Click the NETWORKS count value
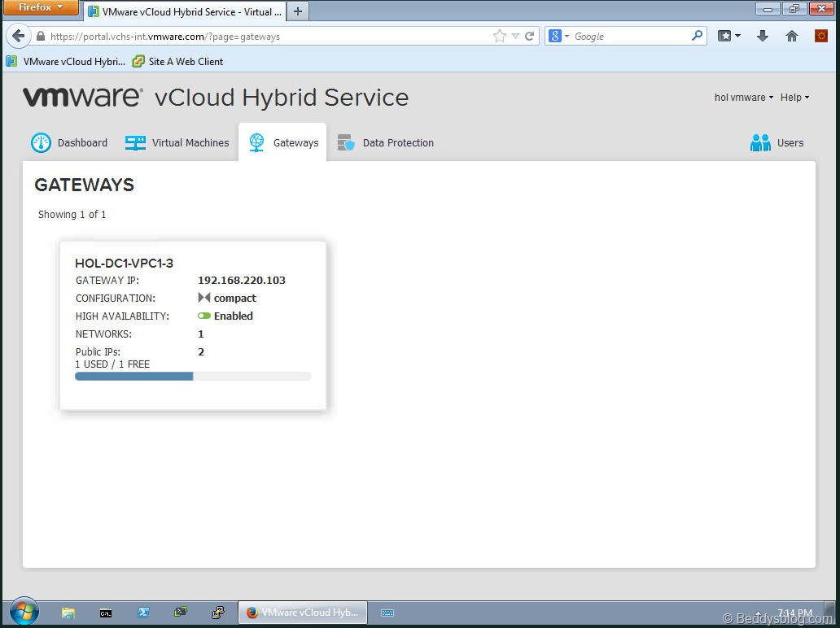Viewport: 840px width, 628px height. 201,334
